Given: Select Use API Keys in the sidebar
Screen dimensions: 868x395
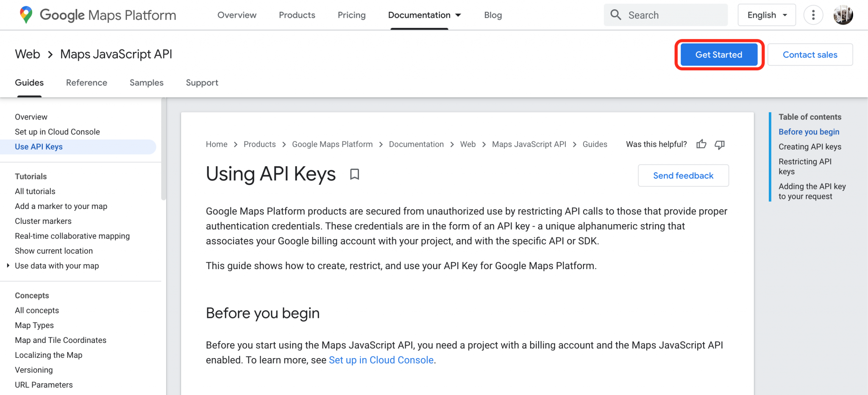Looking at the screenshot, I should pos(39,147).
